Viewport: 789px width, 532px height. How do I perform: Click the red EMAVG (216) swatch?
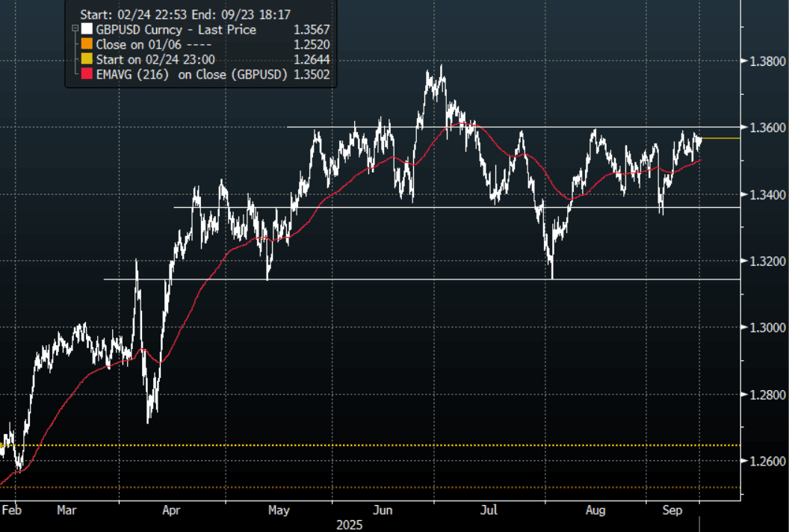87,75
